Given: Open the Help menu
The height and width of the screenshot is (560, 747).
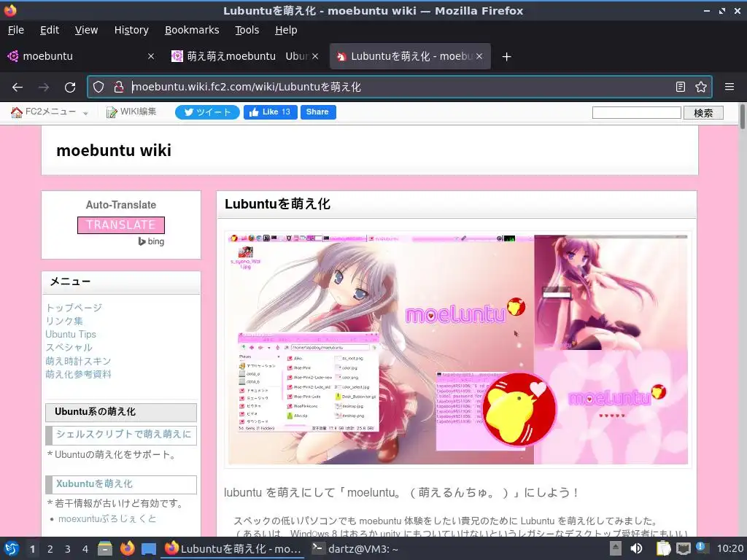Looking at the screenshot, I should 286,30.
